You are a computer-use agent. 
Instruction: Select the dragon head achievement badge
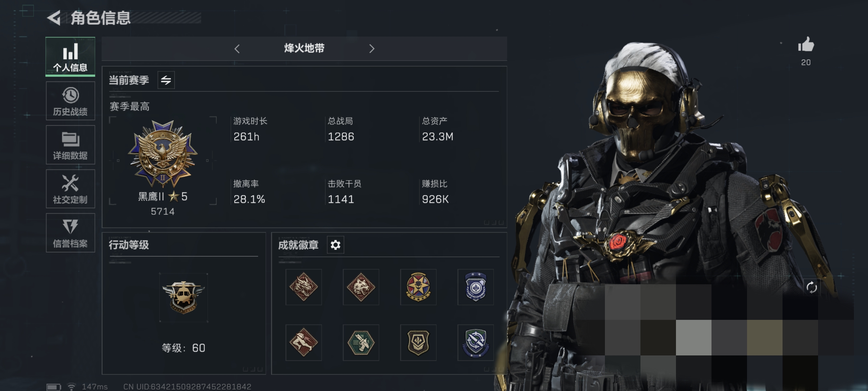pyautogui.click(x=304, y=287)
